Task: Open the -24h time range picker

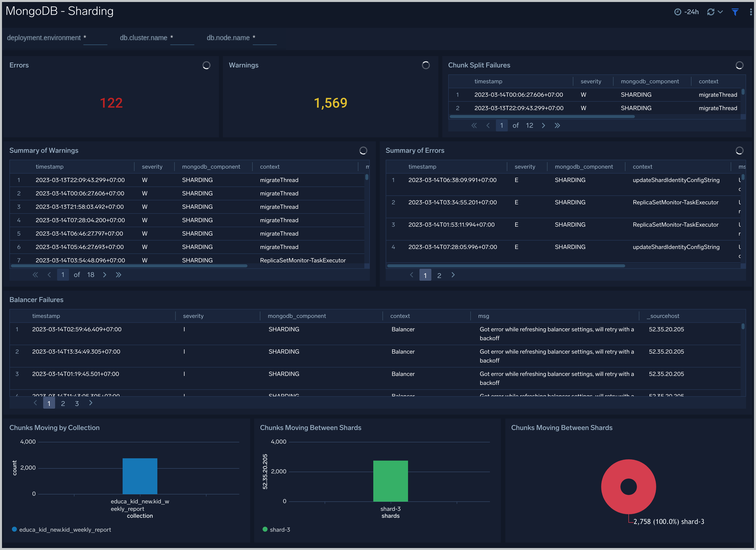Action: click(686, 12)
